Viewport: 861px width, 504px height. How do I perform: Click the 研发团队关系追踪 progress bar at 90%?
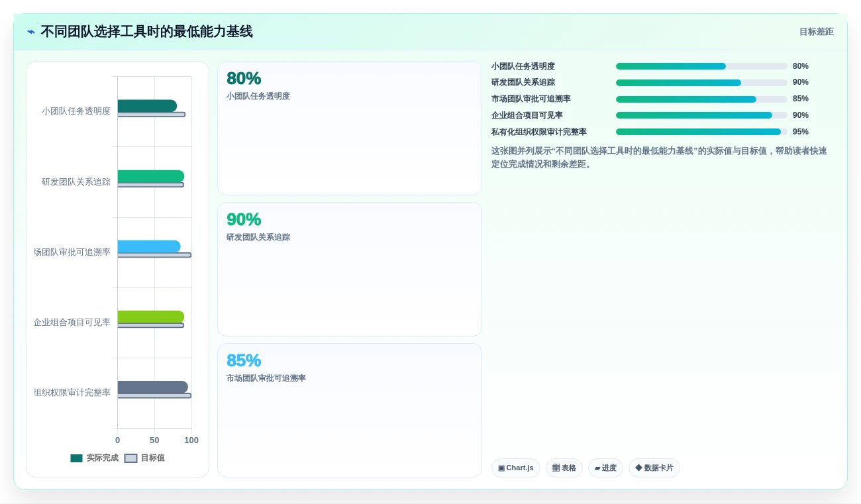(701, 83)
